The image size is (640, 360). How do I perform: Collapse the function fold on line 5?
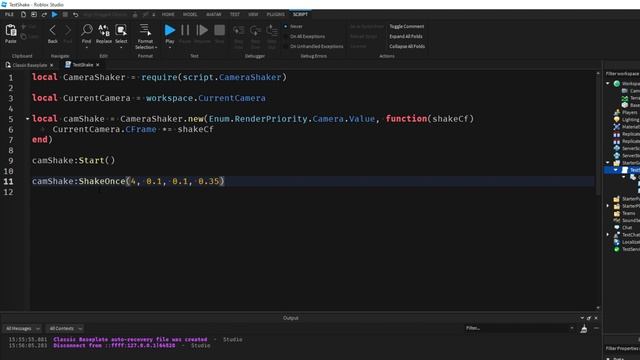(x=27, y=119)
